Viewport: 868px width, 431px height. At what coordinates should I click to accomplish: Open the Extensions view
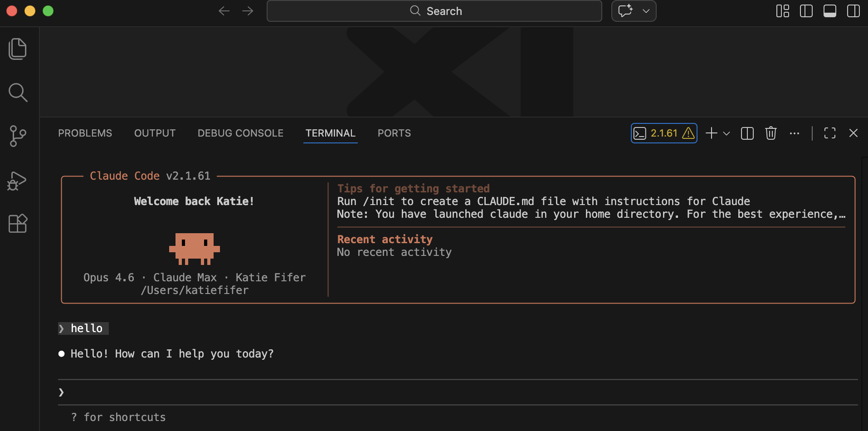point(18,223)
